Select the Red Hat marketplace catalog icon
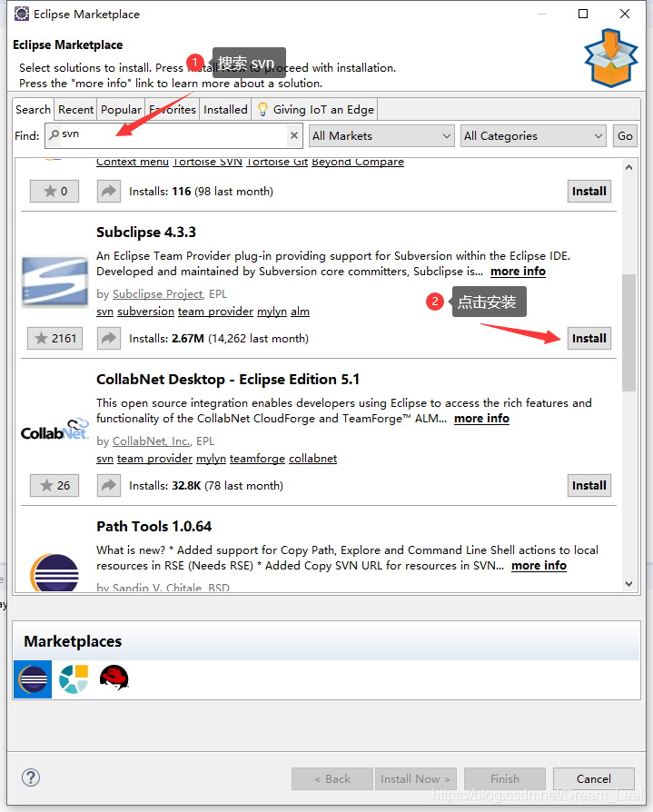 (x=114, y=678)
